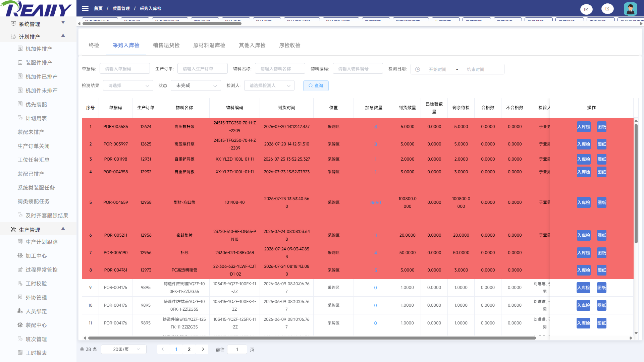Click the 机加件未排产 menu icon
Image resolution: width=644 pixels, height=362 pixels.
(20, 90)
